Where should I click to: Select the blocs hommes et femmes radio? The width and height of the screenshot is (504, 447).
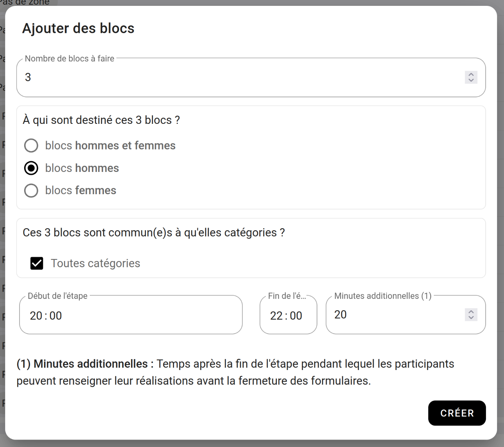coord(31,146)
